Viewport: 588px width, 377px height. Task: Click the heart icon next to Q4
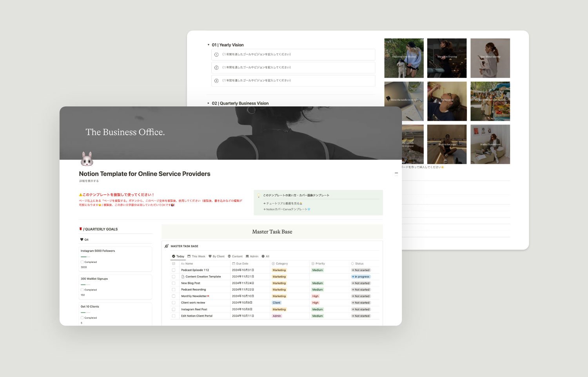point(82,239)
